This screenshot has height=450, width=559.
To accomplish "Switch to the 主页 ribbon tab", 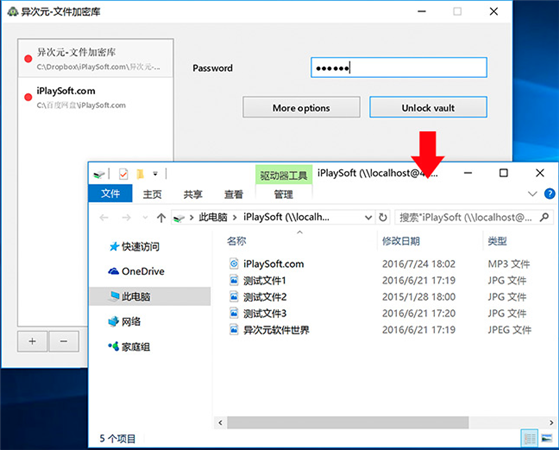I will point(152,194).
